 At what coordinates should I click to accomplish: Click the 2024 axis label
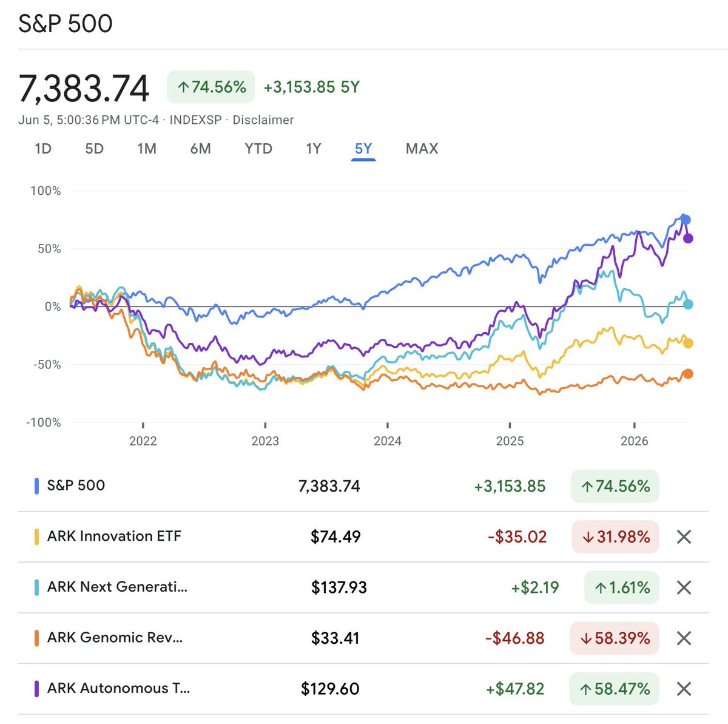click(388, 441)
